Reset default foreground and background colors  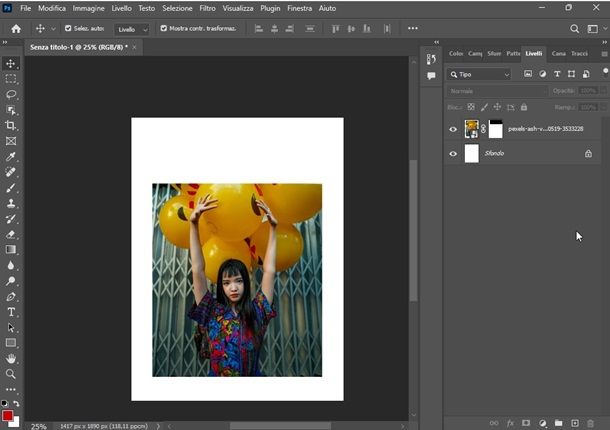pos(4,404)
